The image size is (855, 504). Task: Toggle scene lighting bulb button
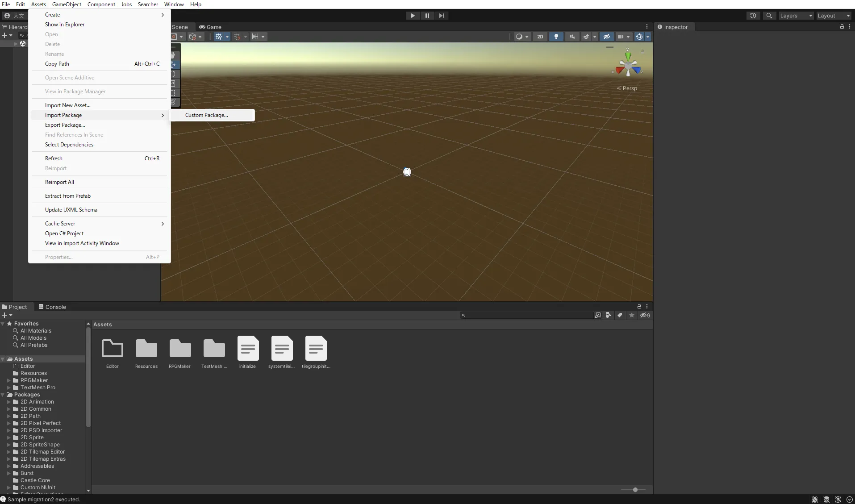(556, 37)
